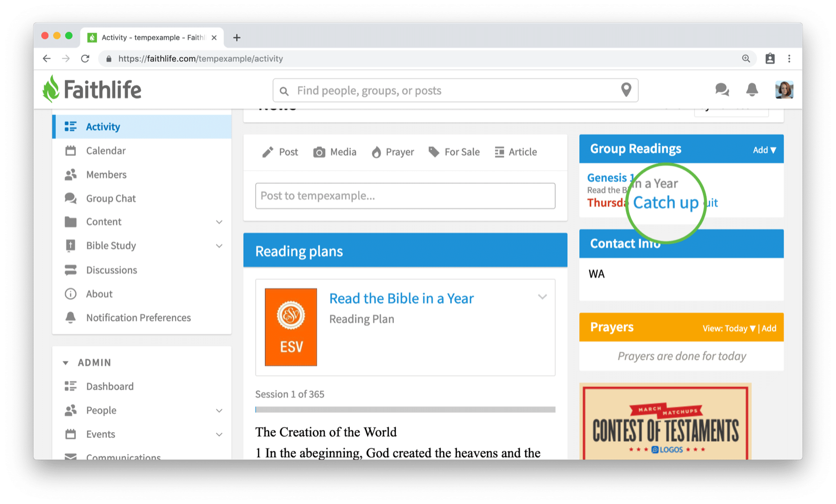Viewport: 836px width, 504px height.
Task: Expand the Read the Bible card chevron
Action: [x=542, y=297]
